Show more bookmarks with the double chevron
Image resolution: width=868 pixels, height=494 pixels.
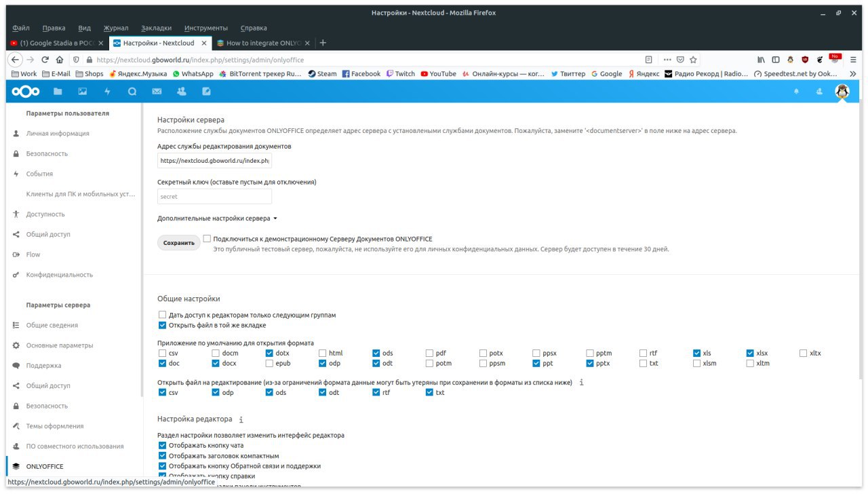853,73
